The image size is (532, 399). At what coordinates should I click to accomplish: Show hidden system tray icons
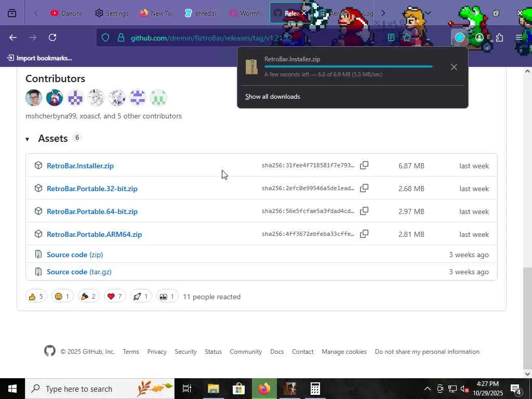coord(428,389)
